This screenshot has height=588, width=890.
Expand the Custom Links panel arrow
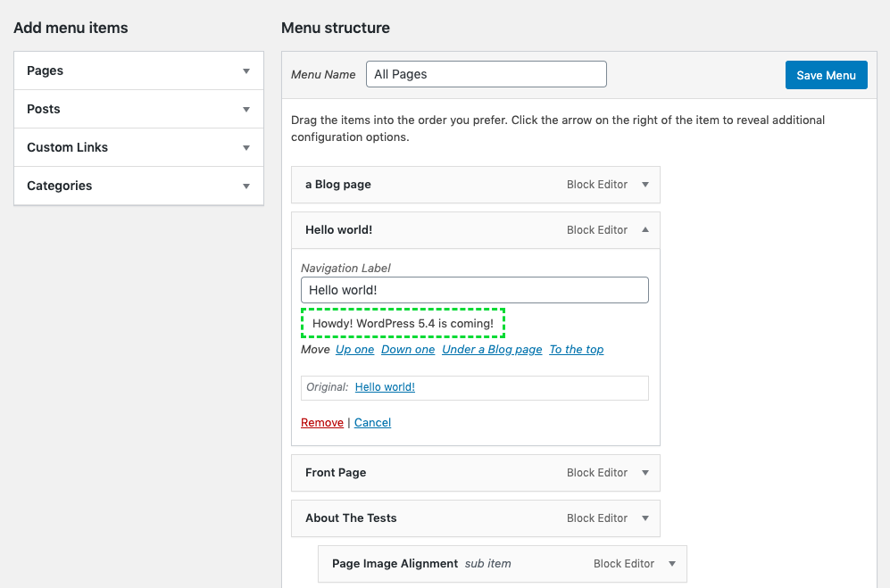click(x=246, y=148)
